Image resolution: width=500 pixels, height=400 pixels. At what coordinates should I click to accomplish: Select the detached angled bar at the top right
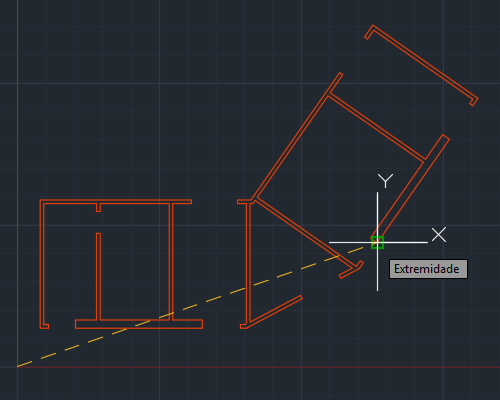pyautogui.click(x=422, y=65)
